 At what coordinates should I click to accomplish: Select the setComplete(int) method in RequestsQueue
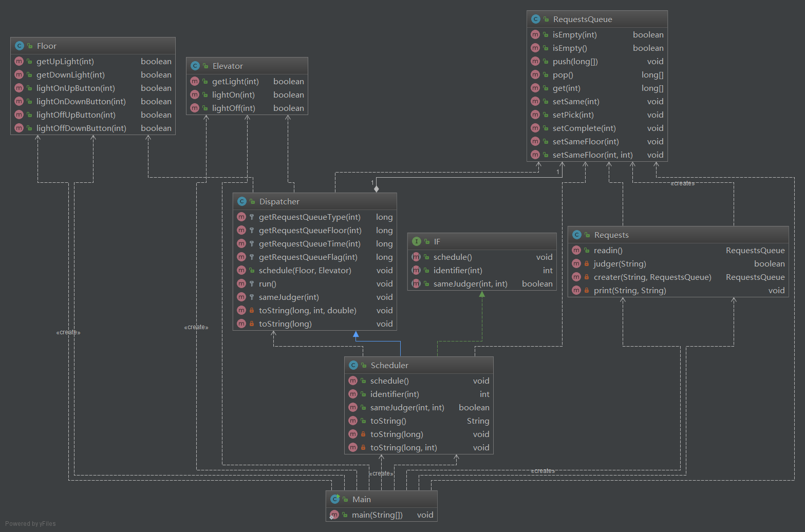tap(584, 128)
